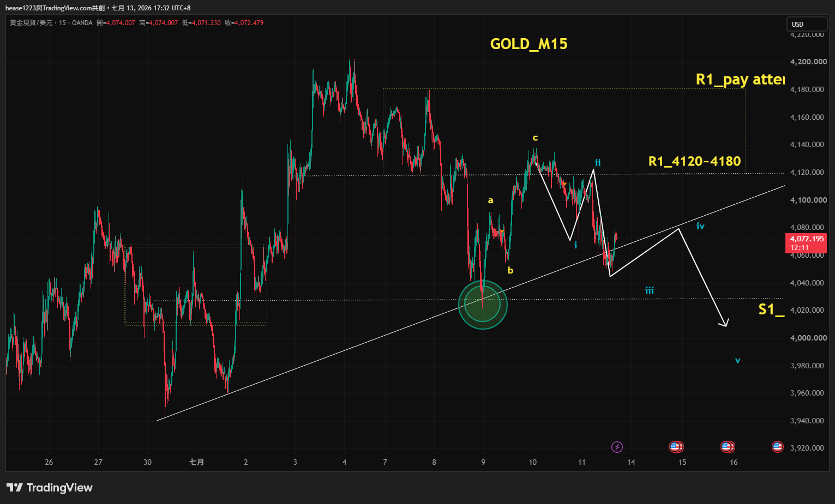This screenshot has height=504, width=835.
Task: Click the OANDA source label
Action: click(82, 23)
